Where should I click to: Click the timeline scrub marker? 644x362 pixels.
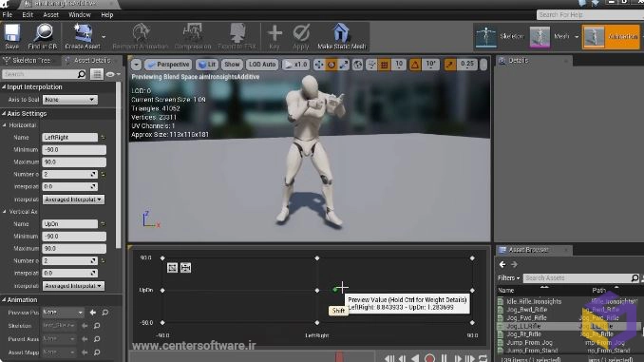pos(339,356)
